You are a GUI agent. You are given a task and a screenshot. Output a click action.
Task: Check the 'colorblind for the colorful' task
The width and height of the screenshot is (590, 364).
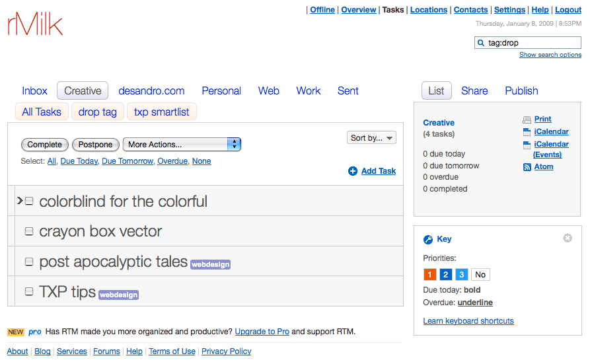coord(29,201)
